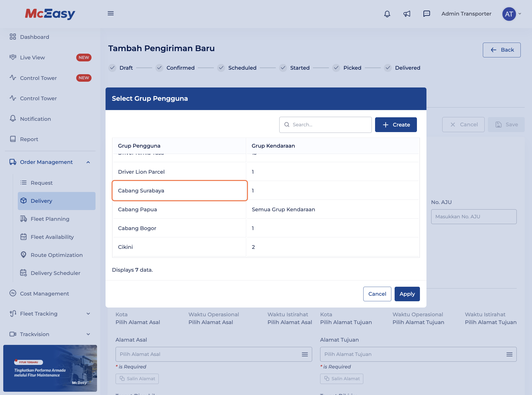Collapse the Order Management section
Viewport: 532px width, 395px height.
point(88,162)
